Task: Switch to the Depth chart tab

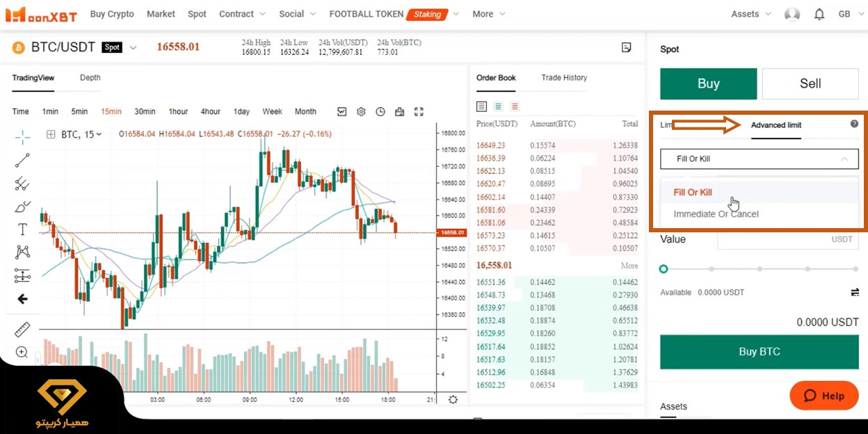Action: (90, 78)
